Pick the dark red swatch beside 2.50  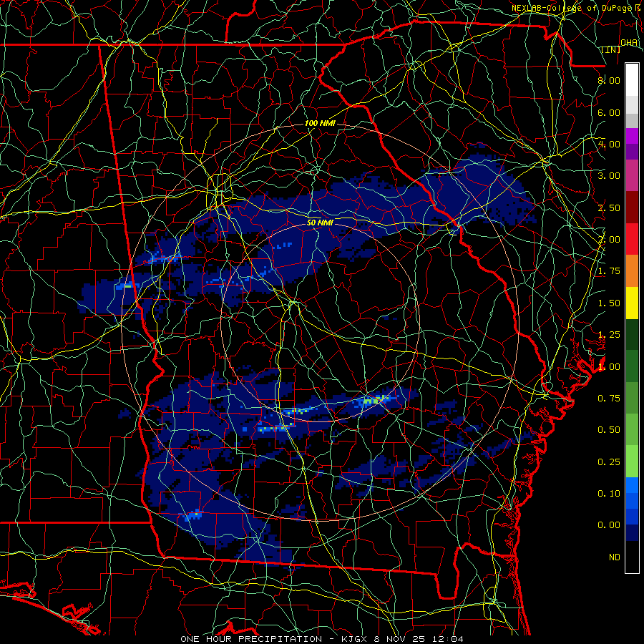click(632, 208)
